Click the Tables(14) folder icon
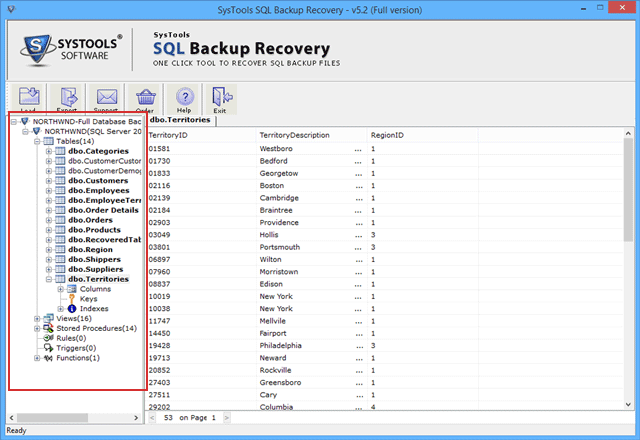 pyautogui.click(x=48, y=141)
